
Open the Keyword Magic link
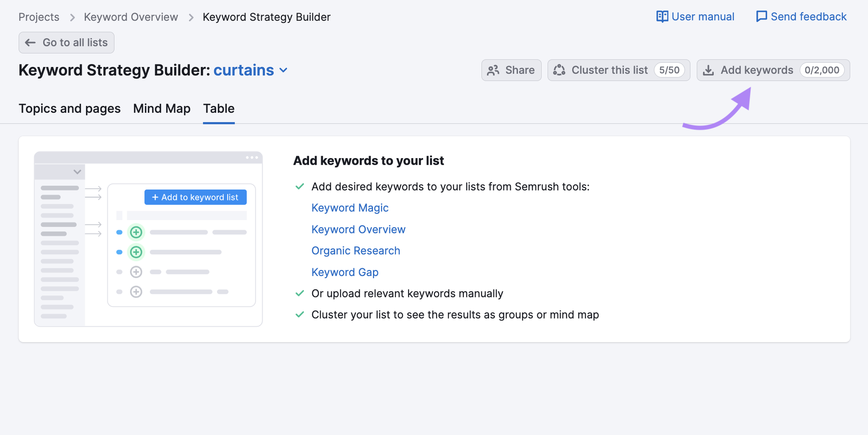pos(350,208)
